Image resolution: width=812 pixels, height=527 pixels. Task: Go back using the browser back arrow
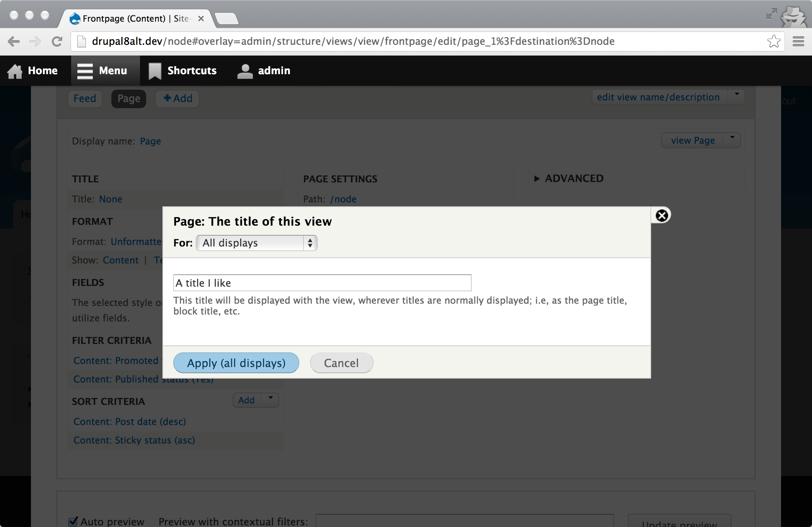click(x=14, y=41)
